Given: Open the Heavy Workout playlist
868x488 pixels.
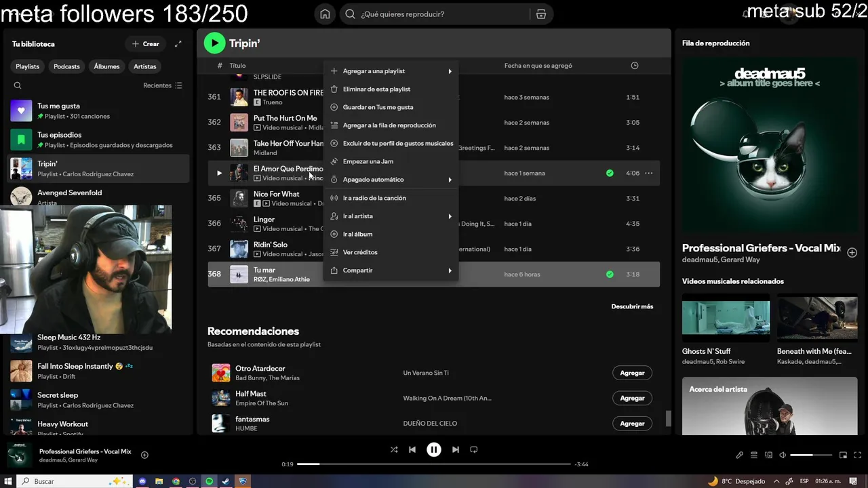Looking at the screenshot, I should point(100,426).
